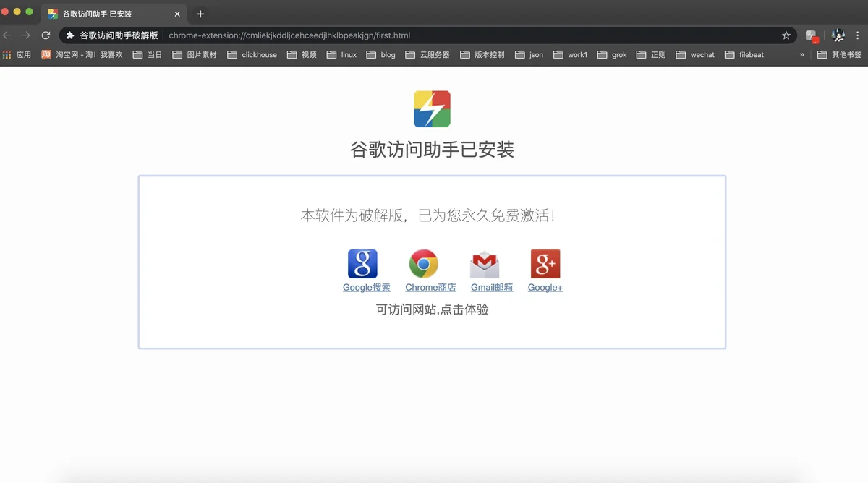This screenshot has height=483, width=868.
Task: Open the 淘宝网 bookmark
Action: point(82,55)
